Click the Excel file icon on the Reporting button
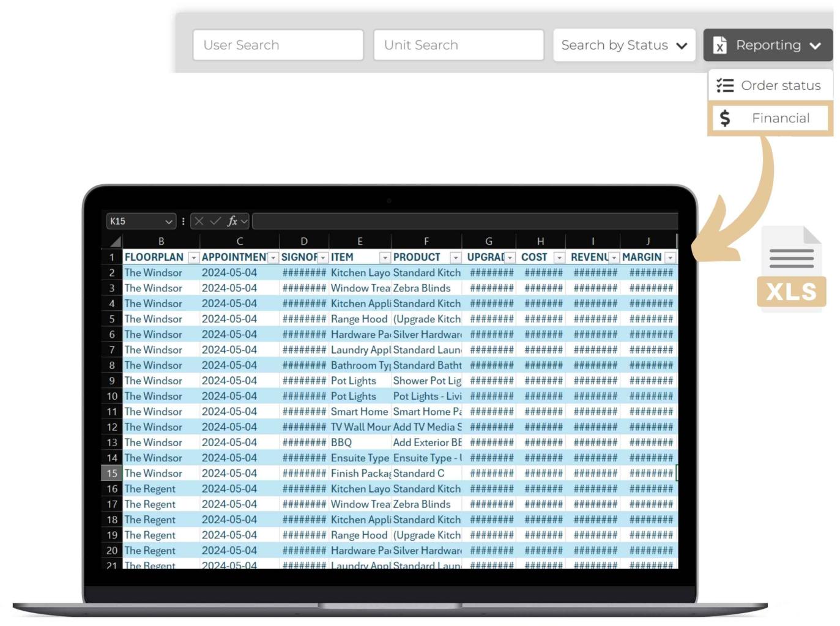 [x=720, y=45]
